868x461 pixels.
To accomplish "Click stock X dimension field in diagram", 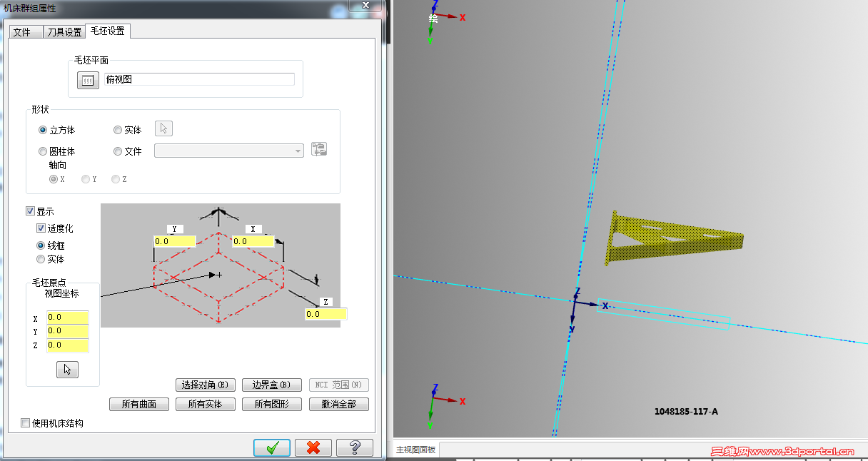I will tap(253, 242).
